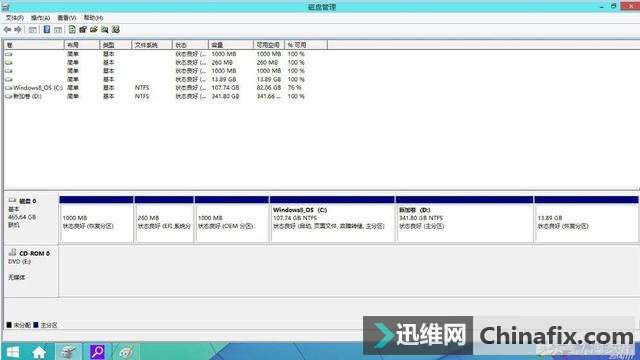Select the 260 MB EFI system partition block
This screenshot has height=360, width=640.
point(164,220)
